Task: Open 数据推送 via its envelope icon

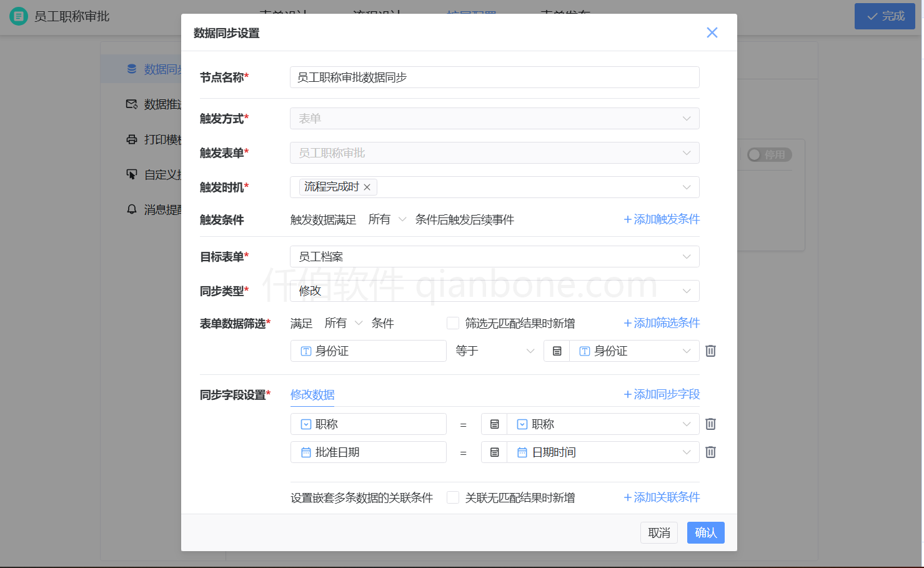Action: tap(131, 104)
